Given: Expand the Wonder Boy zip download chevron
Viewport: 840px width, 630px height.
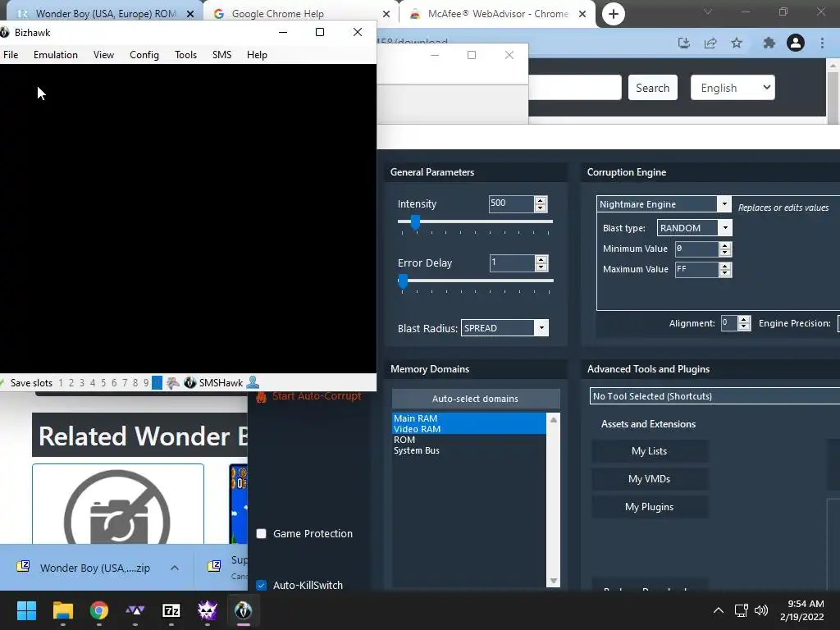Looking at the screenshot, I should [175, 568].
